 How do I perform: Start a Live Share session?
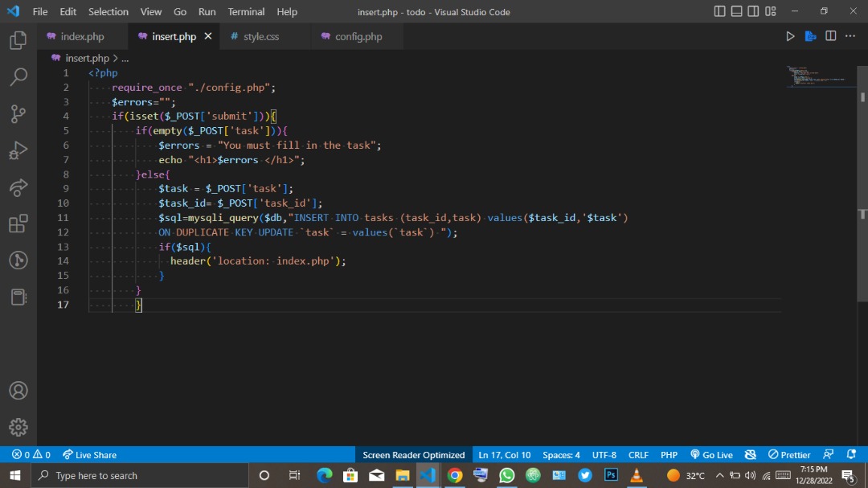pyautogui.click(x=89, y=454)
